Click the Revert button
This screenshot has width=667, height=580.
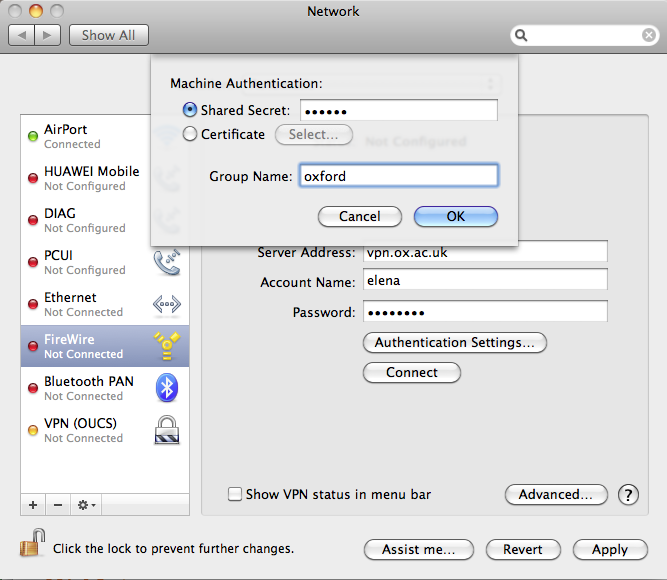[x=523, y=549]
